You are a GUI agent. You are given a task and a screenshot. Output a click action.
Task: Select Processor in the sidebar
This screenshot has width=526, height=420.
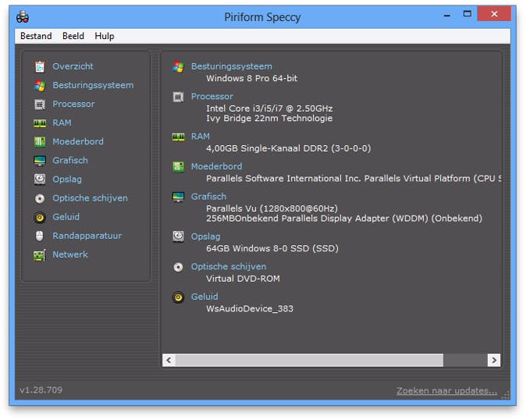[73, 104]
